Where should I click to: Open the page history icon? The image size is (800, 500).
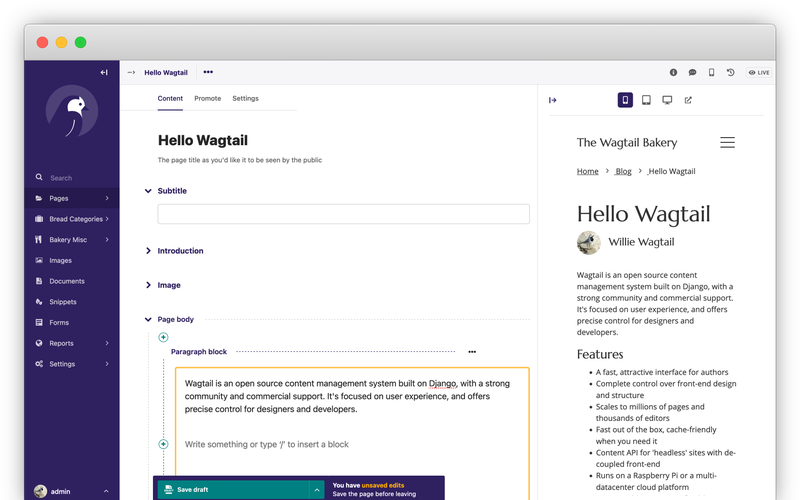pyautogui.click(x=731, y=72)
